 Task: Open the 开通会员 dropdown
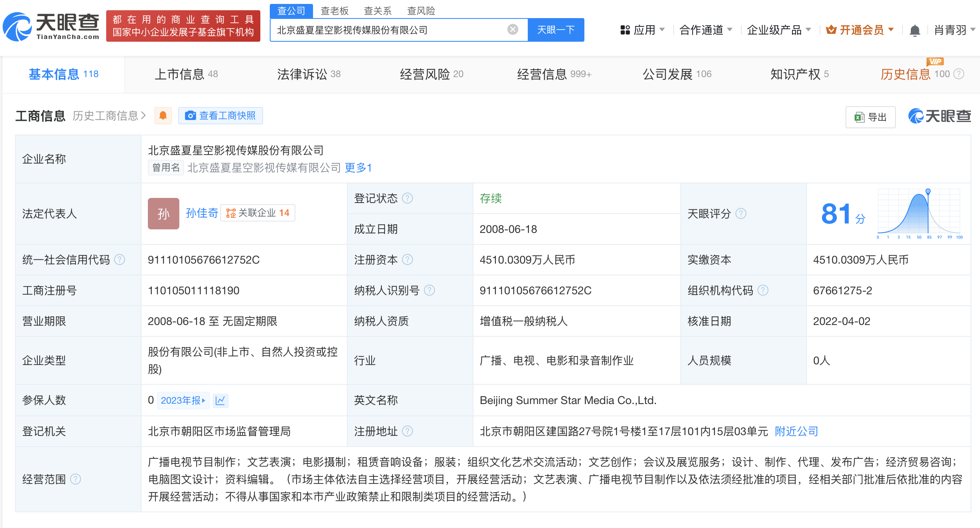[860, 30]
